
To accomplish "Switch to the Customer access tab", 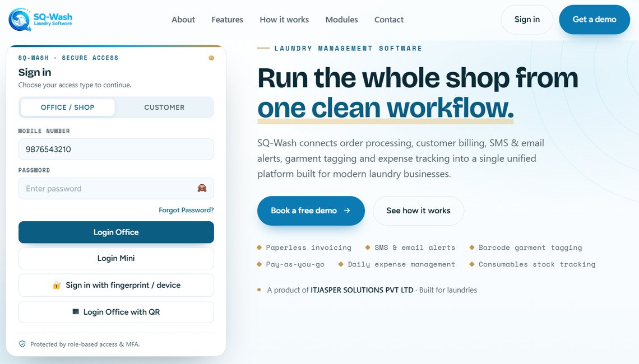I will coord(164,107).
